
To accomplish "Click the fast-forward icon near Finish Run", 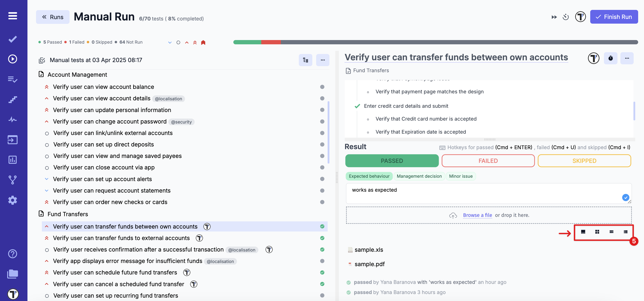I will pos(554,17).
